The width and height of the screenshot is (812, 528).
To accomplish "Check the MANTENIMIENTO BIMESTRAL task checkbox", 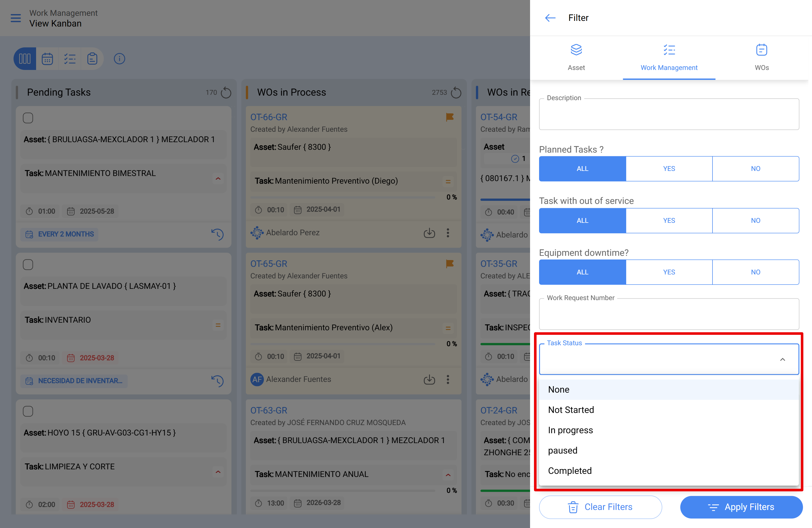I will pyautogui.click(x=28, y=118).
